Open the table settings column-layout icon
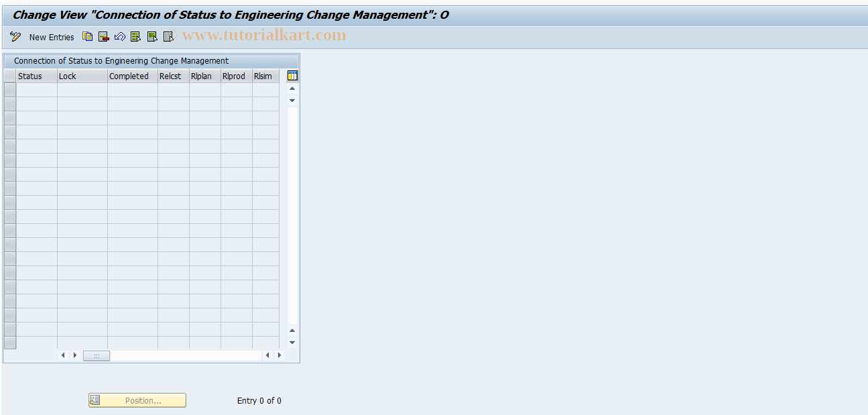The width and height of the screenshot is (868, 415). 292,76
